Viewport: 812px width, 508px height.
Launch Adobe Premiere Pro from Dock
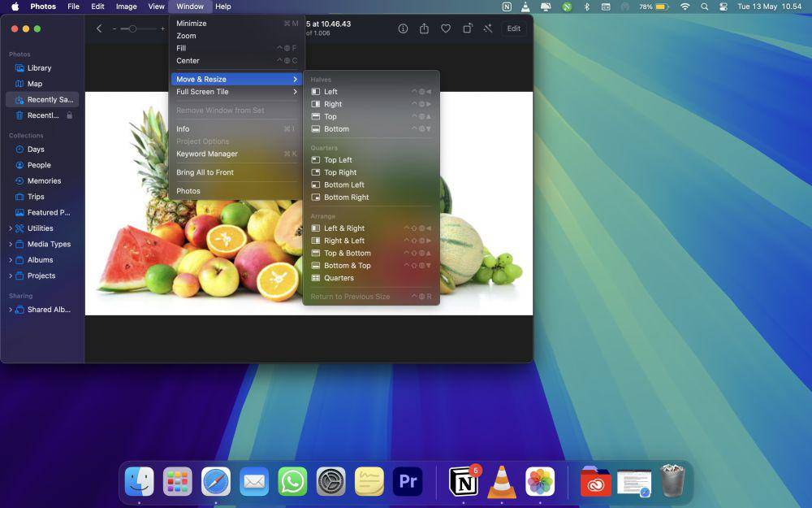(408, 481)
